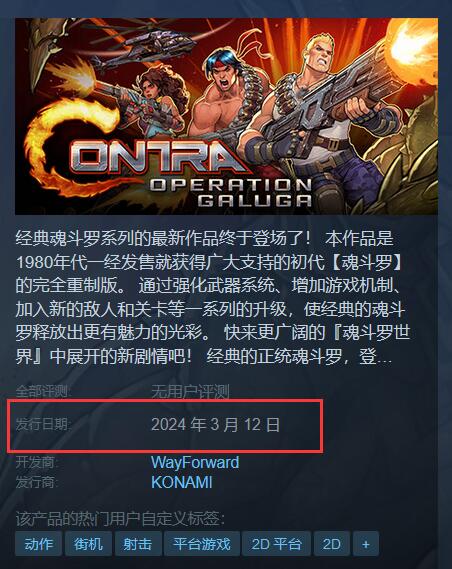Image resolution: width=452 pixels, height=569 pixels.
Task: Select the 平台游戏 tag
Action: 202,544
